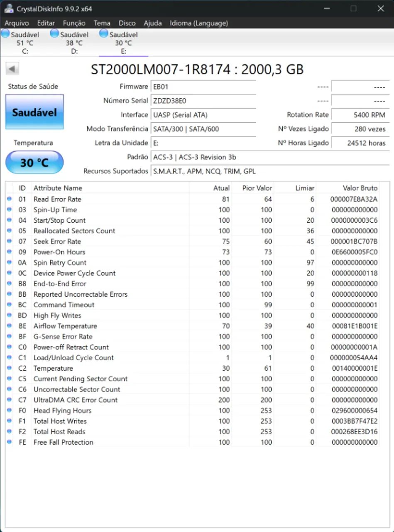
Task: Select the Total Host Reads row name
Action: tap(59, 432)
